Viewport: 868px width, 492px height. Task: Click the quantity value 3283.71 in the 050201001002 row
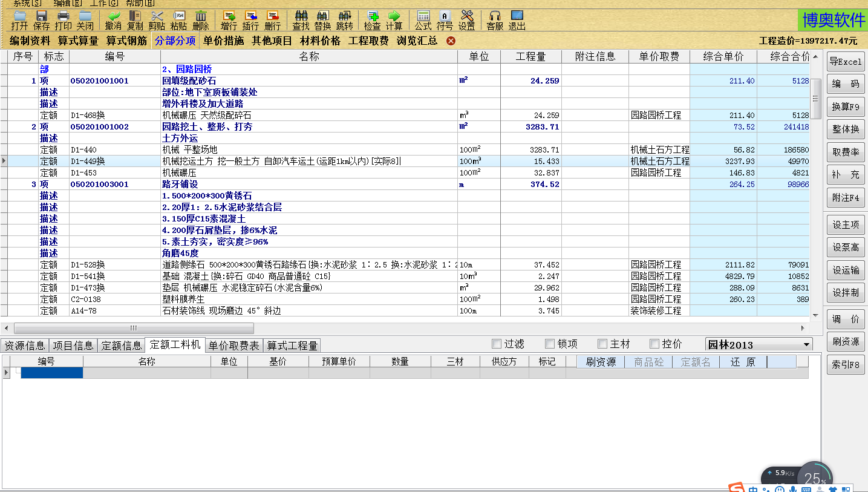[x=542, y=126]
